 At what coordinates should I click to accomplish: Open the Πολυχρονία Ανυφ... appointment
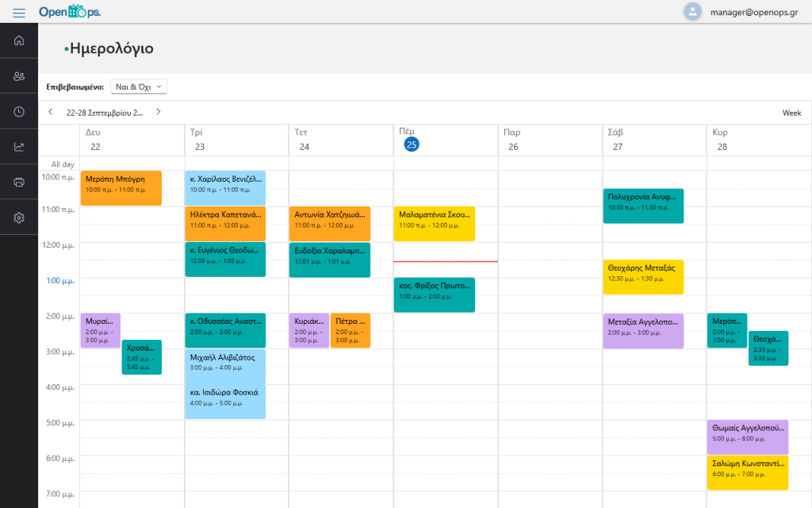(x=643, y=206)
